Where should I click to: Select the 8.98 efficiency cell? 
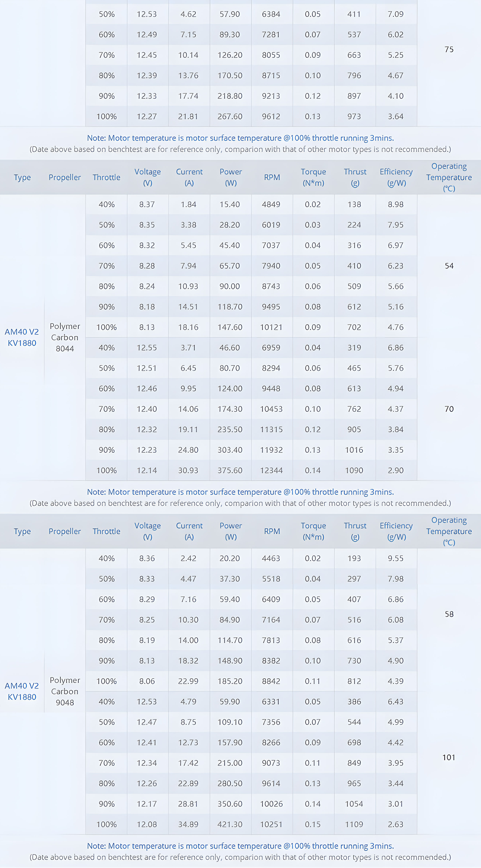(395, 204)
